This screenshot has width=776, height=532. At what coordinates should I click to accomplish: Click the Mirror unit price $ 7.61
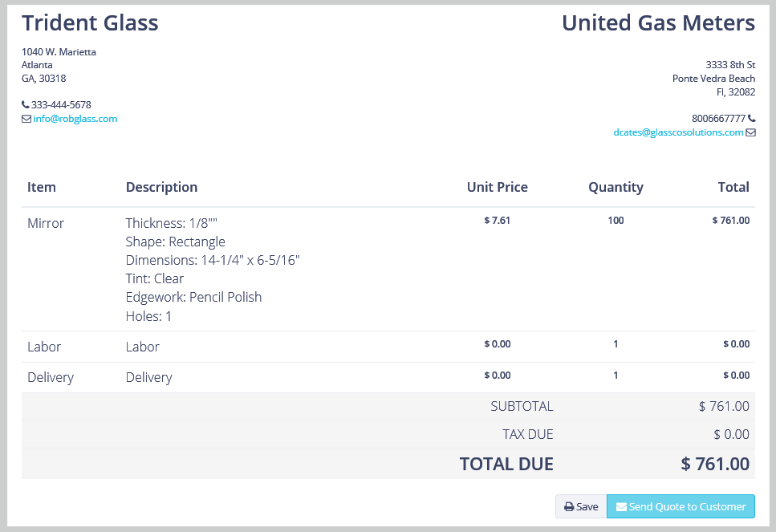[x=497, y=220]
